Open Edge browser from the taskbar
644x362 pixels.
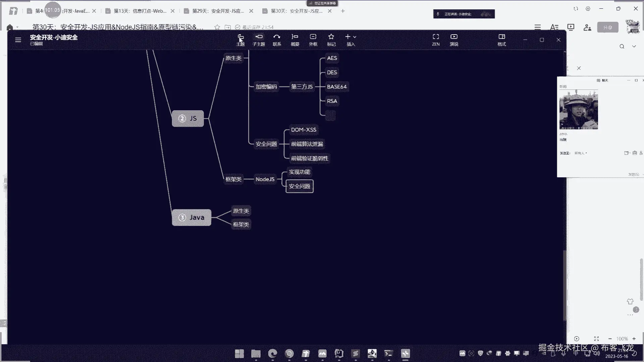[273, 353]
